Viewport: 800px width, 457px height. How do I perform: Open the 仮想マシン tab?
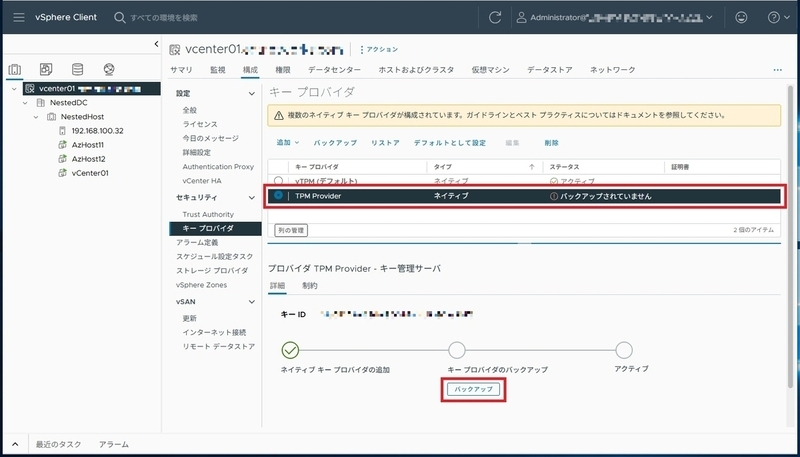pos(490,70)
